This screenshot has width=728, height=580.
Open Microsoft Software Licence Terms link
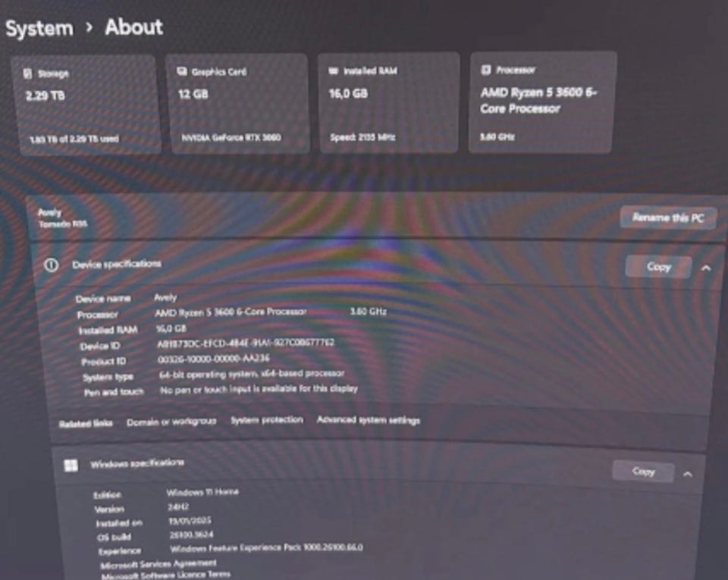(x=166, y=575)
